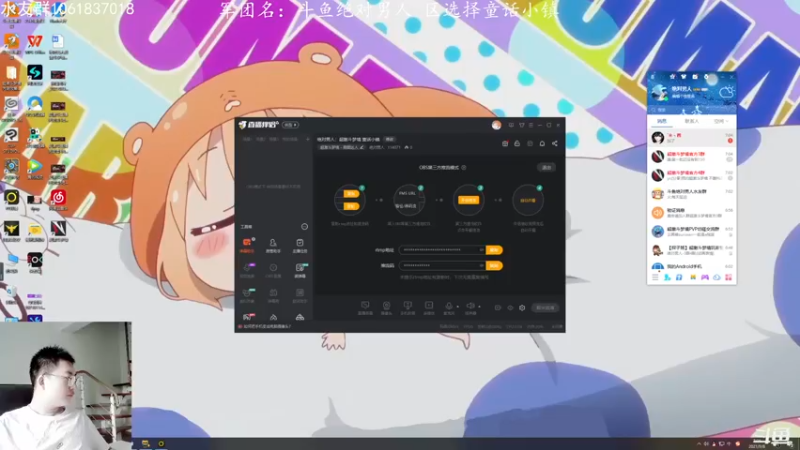Click the play-window icon in bottom toolbar
The image size is (800, 450).
(429, 308)
